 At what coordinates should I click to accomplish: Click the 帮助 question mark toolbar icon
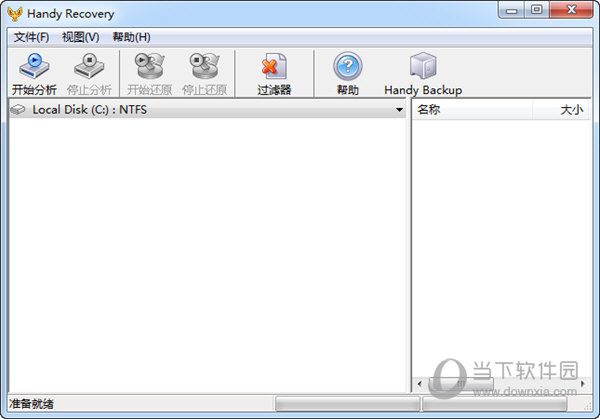[x=347, y=66]
